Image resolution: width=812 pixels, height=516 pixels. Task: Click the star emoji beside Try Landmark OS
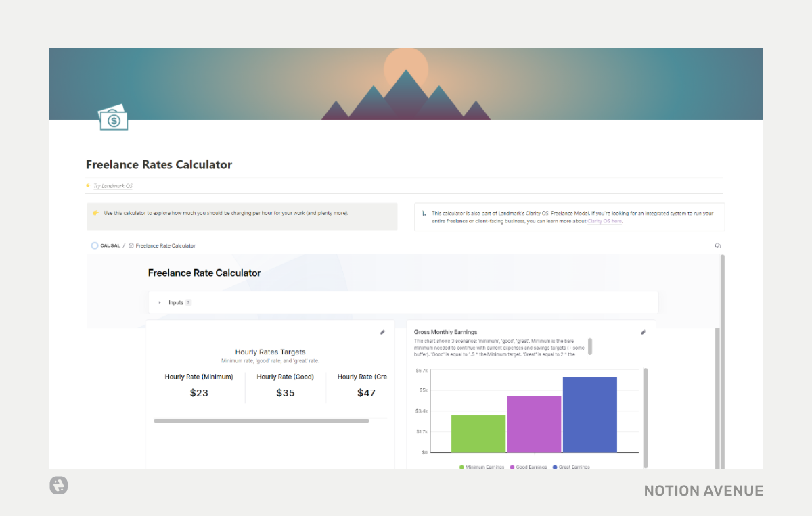[x=87, y=185]
